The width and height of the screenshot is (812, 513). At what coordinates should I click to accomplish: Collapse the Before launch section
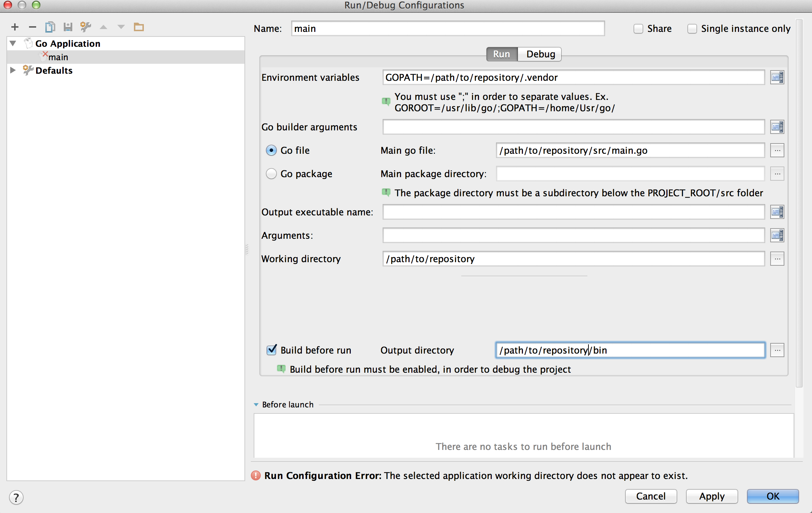coord(256,405)
